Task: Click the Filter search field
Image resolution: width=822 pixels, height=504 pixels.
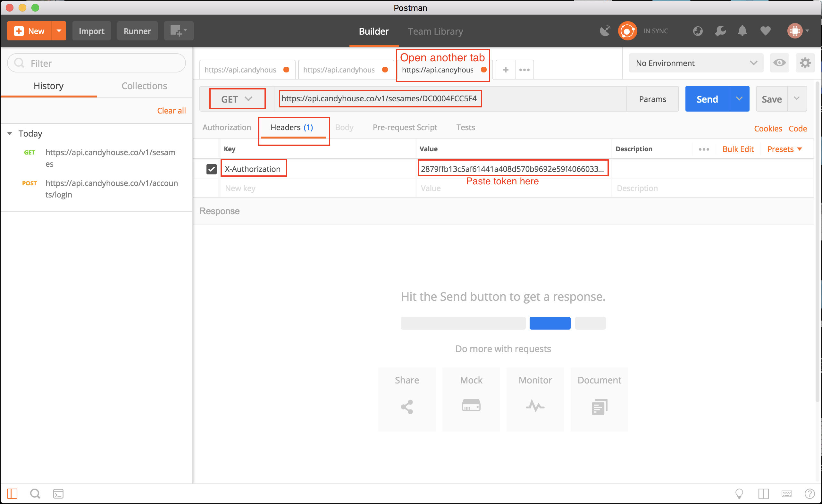Action: tap(96, 63)
